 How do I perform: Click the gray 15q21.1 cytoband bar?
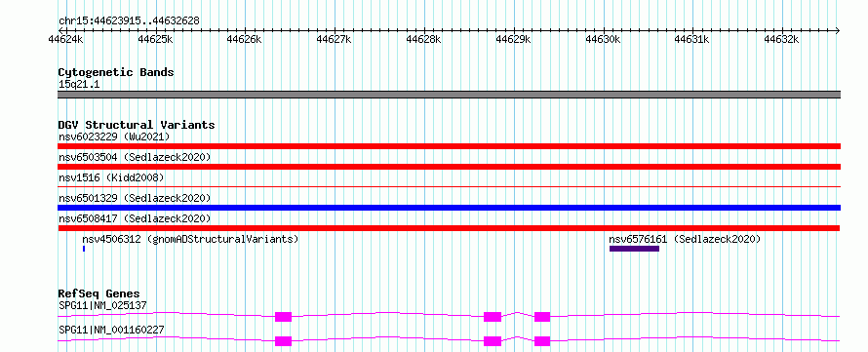449,95
